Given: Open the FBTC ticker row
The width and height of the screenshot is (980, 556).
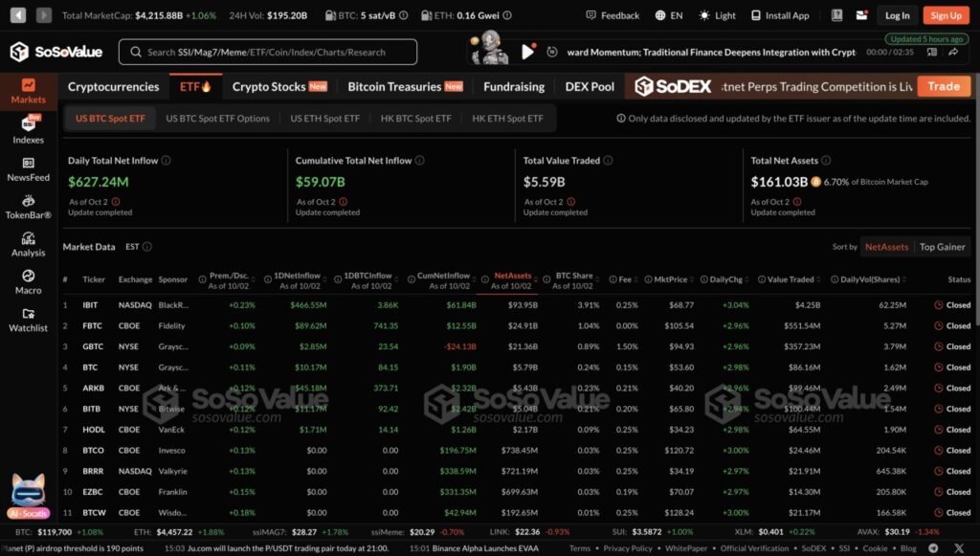Looking at the screenshot, I should click(x=518, y=325).
